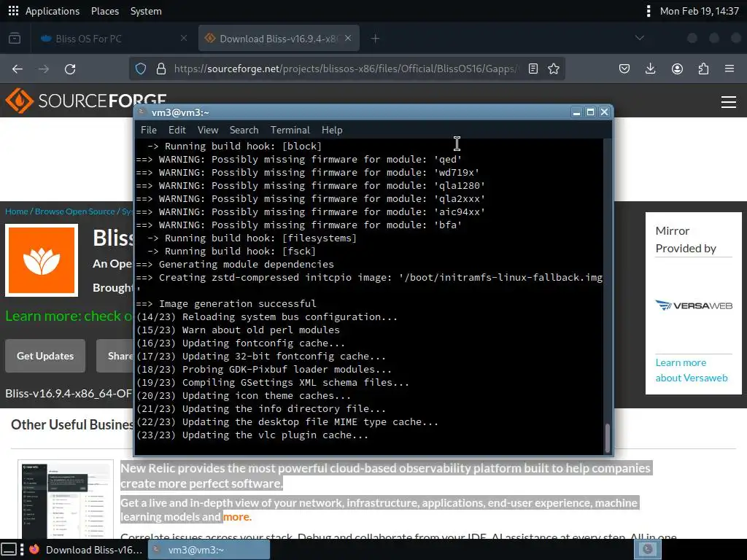Viewport: 747px width, 560px height.
Task: Go back in browser history
Action: (x=18, y=69)
